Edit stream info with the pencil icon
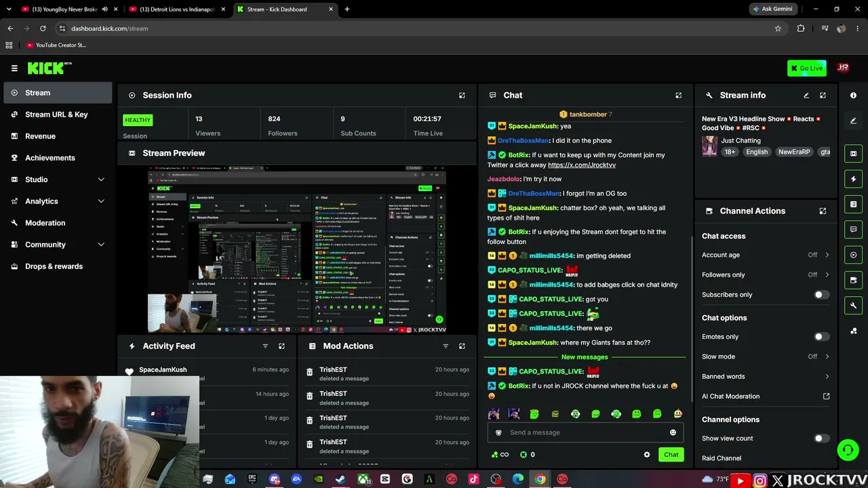 (806, 96)
